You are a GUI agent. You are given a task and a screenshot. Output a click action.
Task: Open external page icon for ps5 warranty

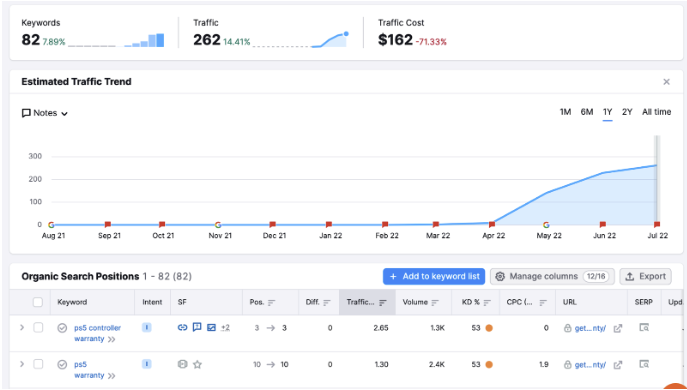pyautogui.click(x=618, y=365)
